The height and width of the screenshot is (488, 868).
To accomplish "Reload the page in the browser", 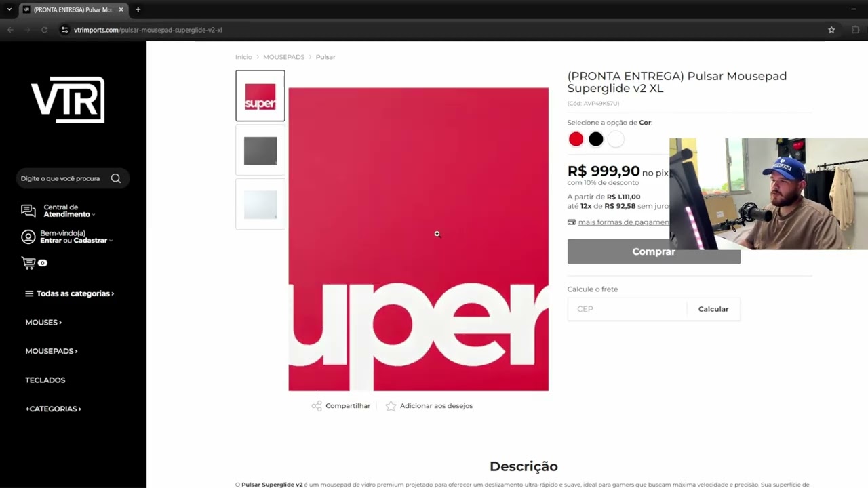I will 45,30.
